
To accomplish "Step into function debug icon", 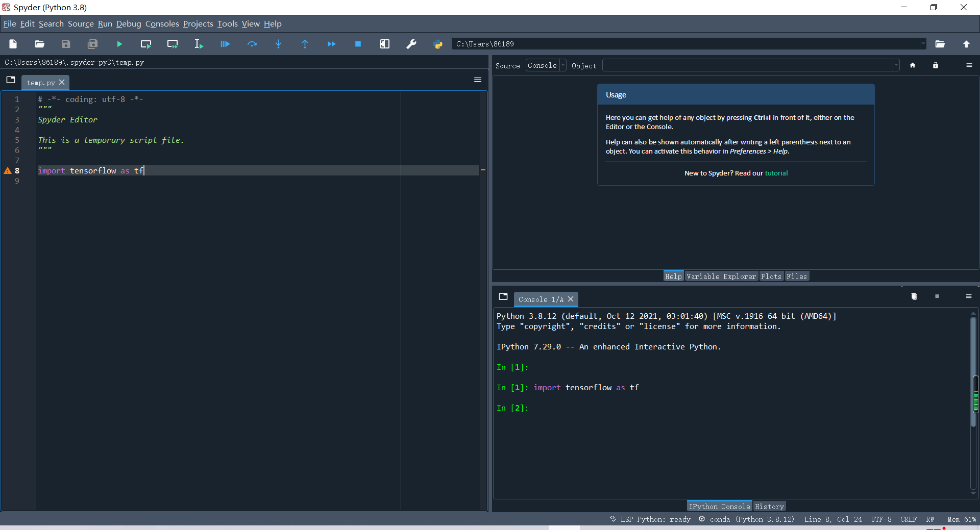I will coord(279,44).
